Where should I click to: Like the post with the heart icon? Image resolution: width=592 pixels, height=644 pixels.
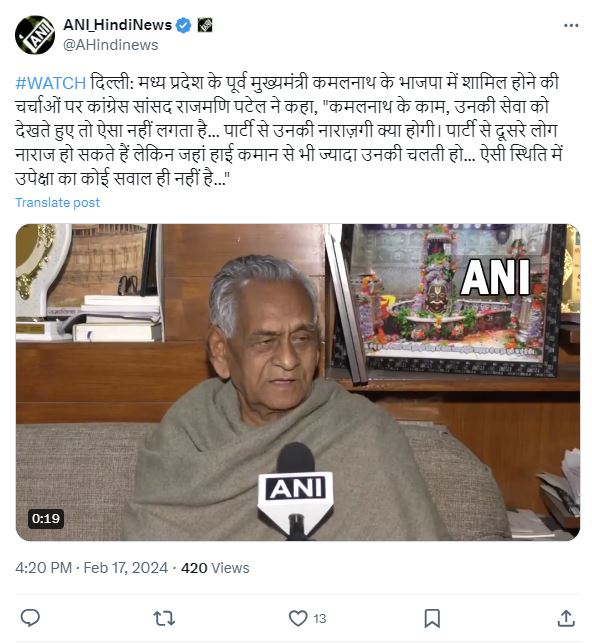pyautogui.click(x=298, y=618)
